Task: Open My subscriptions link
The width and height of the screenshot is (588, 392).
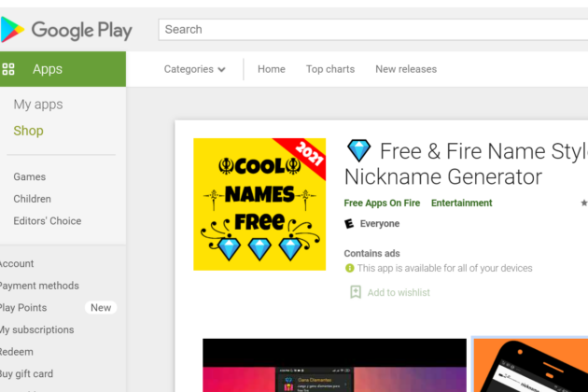Action: click(36, 329)
